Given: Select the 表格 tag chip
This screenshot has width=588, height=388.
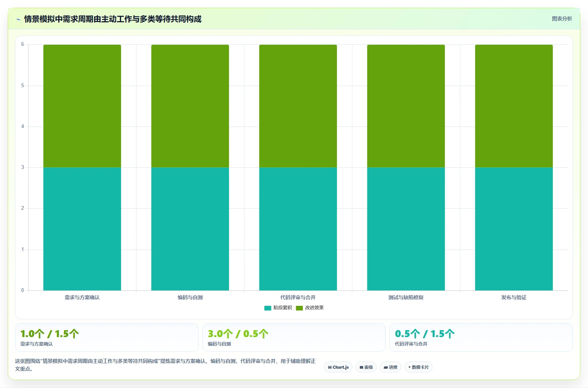Looking at the screenshot, I should [x=366, y=367].
